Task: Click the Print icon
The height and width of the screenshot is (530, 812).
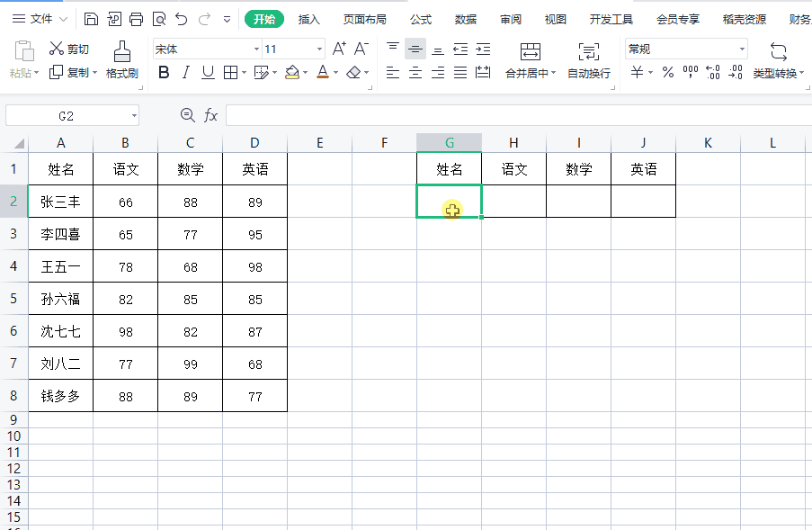Action: 136,19
